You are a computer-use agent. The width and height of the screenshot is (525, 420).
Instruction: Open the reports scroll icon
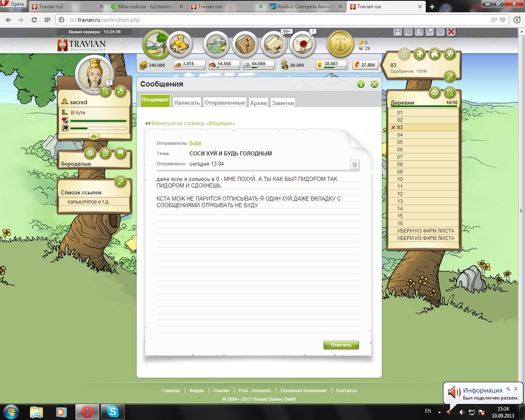[274, 44]
